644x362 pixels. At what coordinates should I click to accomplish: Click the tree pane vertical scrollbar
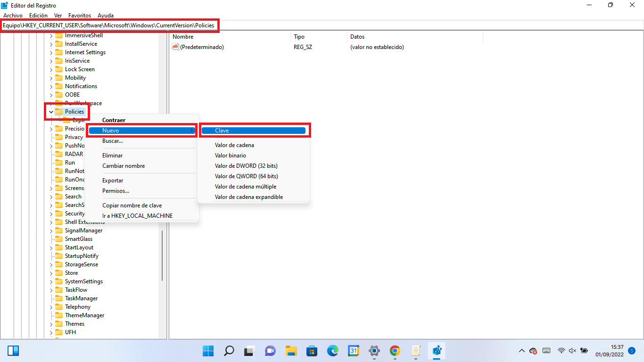pos(163,255)
